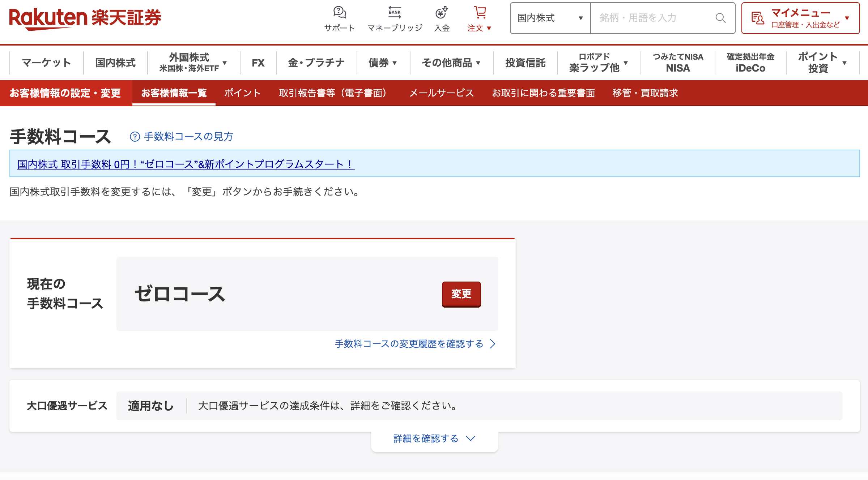Expand the その他商品 menu
The width and height of the screenshot is (868, 480).
(x=451, y=63)
